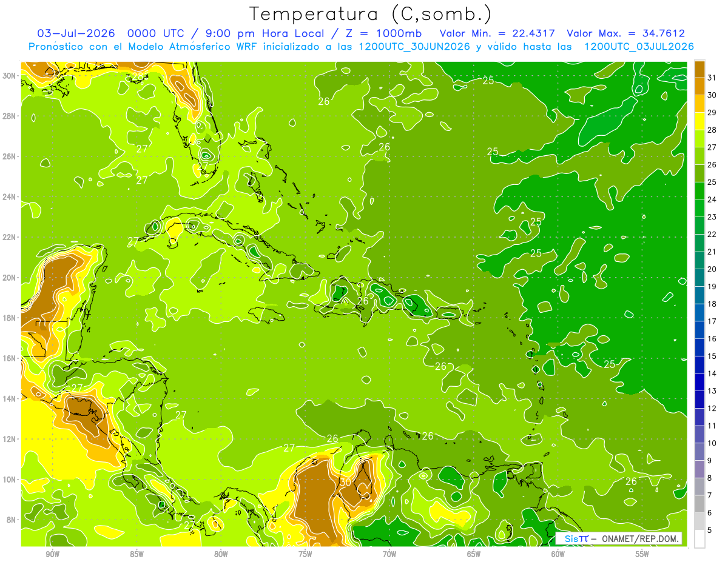728x562 pixels.
Task: Click the legend scale label '31'
Action: tap(712, 77)
